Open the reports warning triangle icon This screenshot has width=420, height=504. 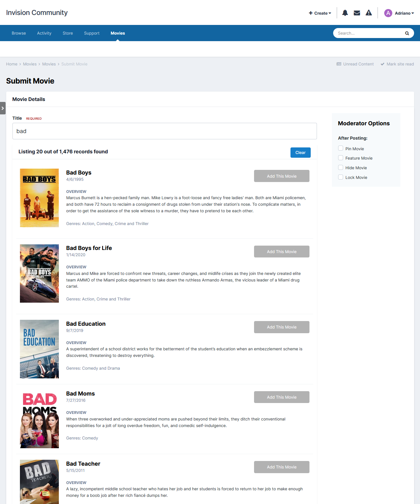coord(369,13)
